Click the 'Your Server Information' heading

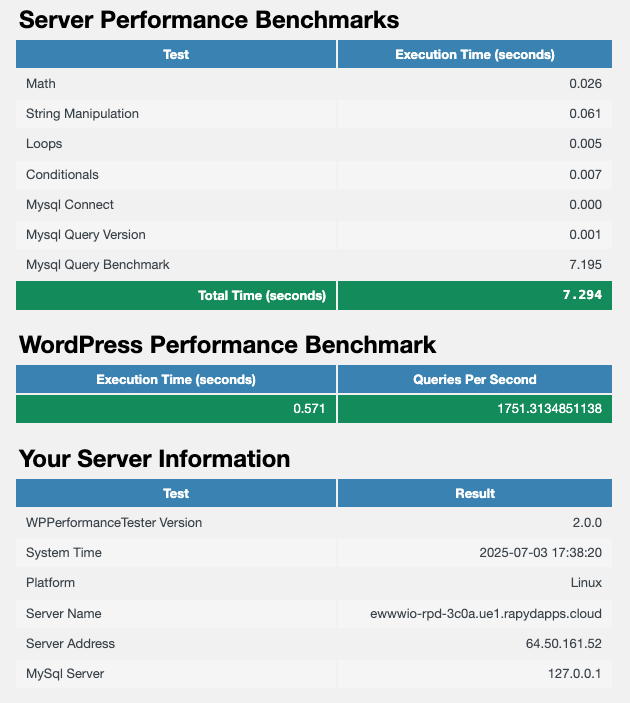(x=155, y=459)
